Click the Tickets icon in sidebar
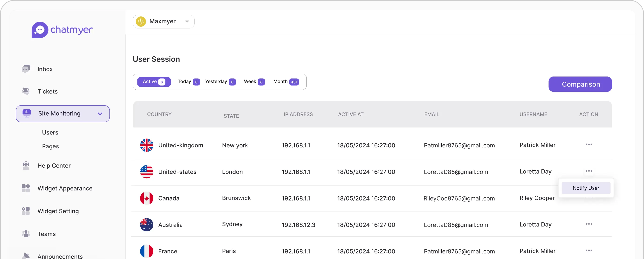 click(26, 91)
